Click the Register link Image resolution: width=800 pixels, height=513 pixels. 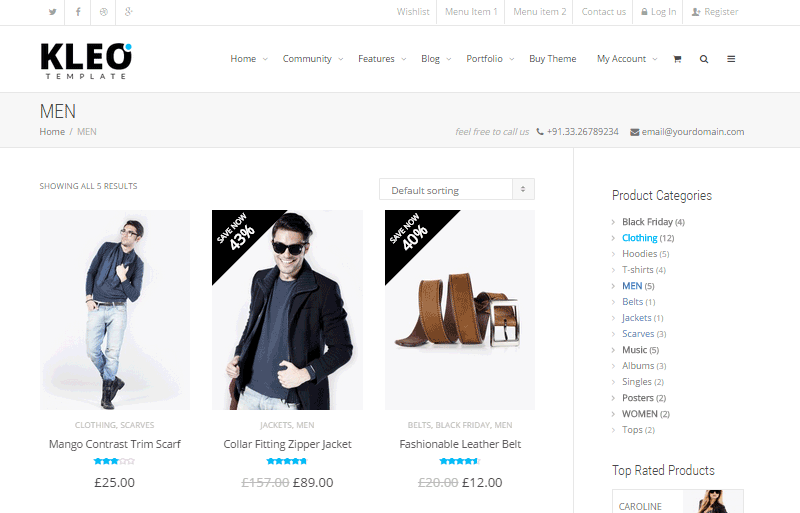pos(715,12)
